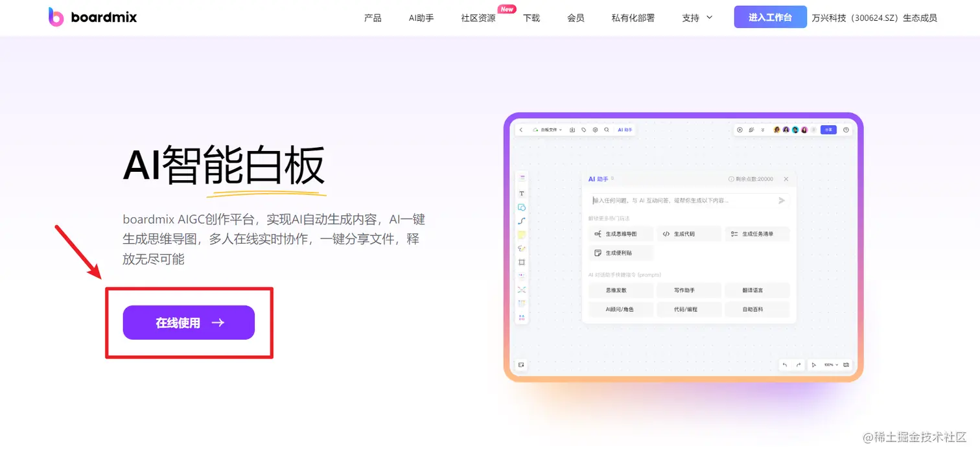Click the bottom-left page panel icon
980x457 pixels.
[521, 365]
